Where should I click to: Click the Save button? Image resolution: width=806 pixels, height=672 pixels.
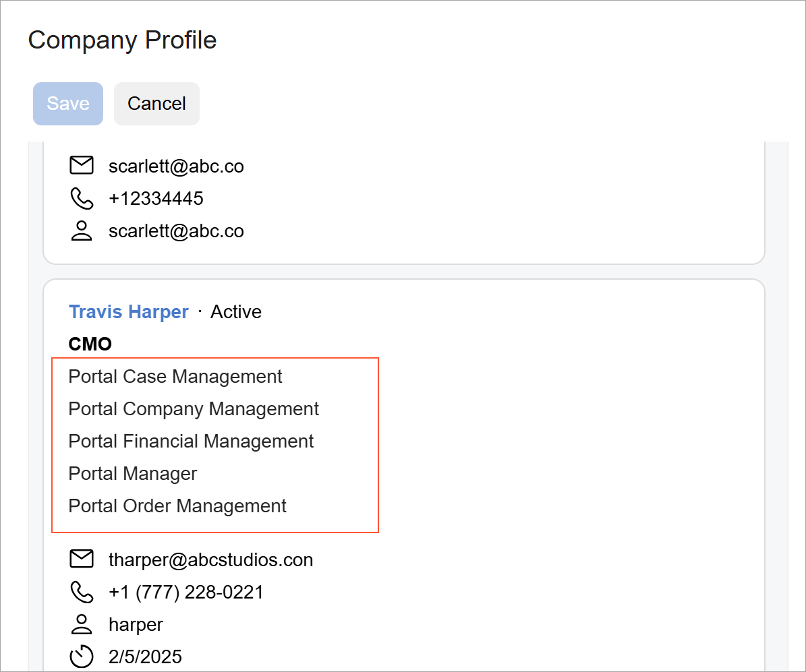tap(68, 104)
